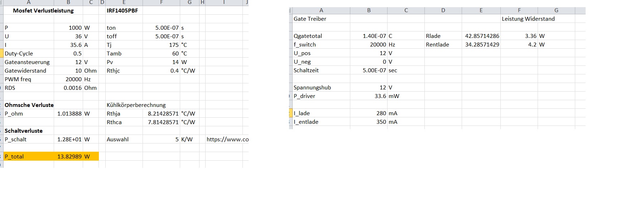
Task: Click the Rthja value 8.21428571
Action: tap(161, 113)
